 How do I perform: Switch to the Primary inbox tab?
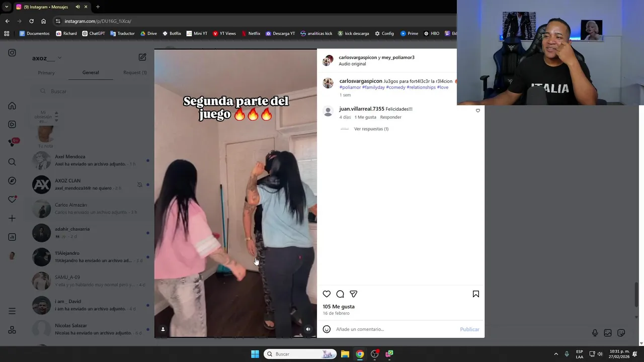click(46, 73)
